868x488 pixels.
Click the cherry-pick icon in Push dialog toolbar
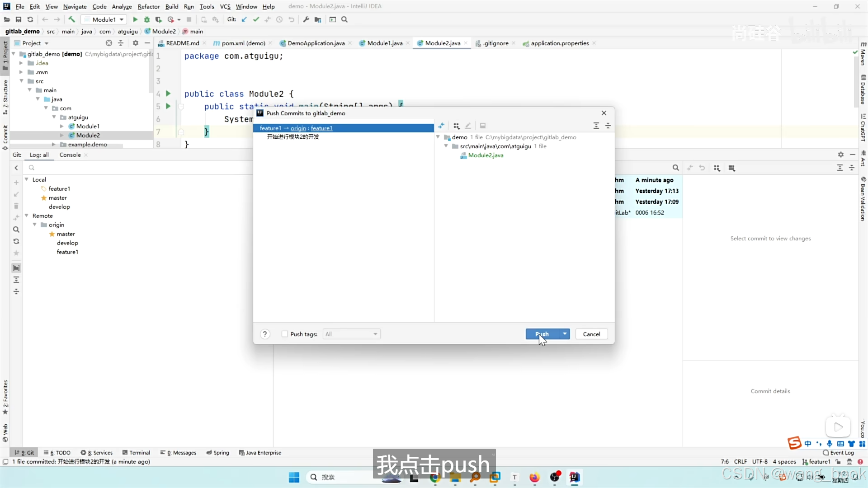[x=441, y=126]
